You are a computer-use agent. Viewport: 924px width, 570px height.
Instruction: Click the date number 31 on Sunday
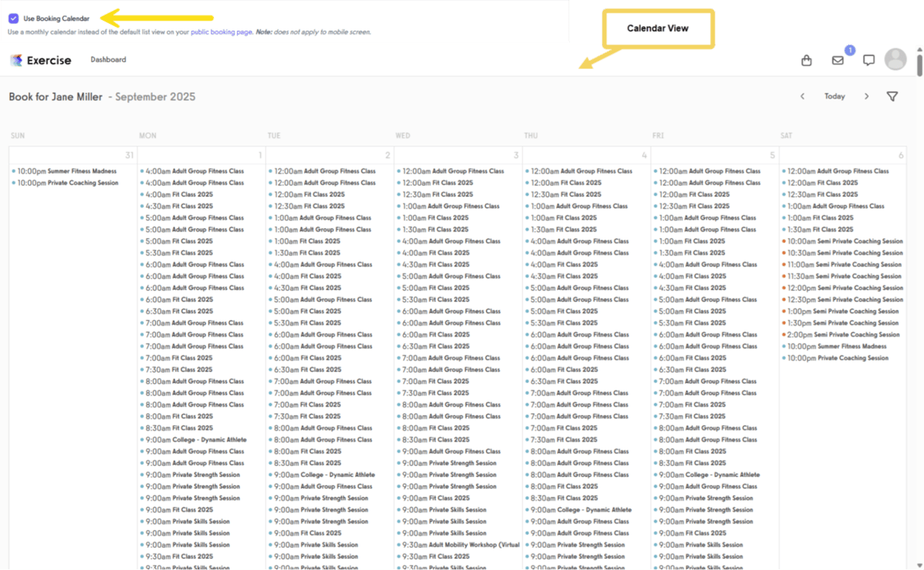(130, 154)
